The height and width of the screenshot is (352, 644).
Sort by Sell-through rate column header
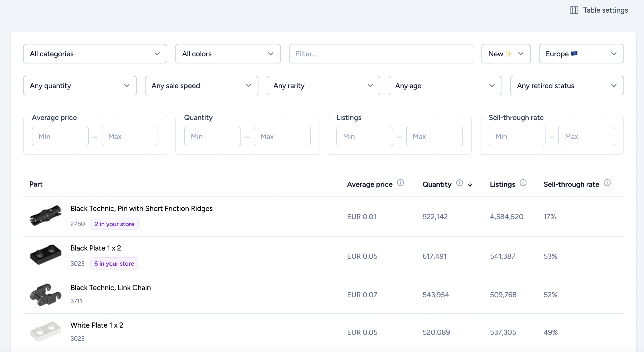pos(571,184)
